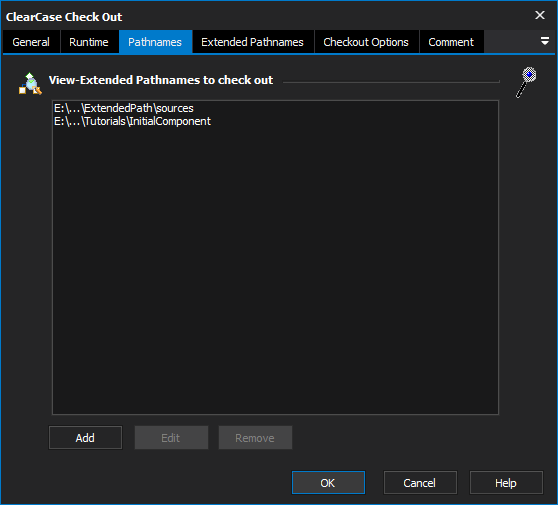This screenshot has width=558, height=505.
Task: Close the ClearCase Check Out window
Action: 540,15
